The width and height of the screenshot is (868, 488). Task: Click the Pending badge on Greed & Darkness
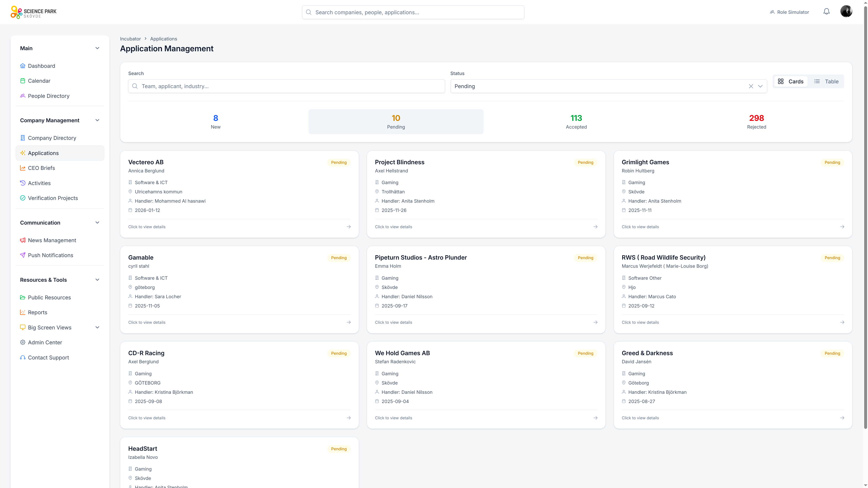coord(832,353)
